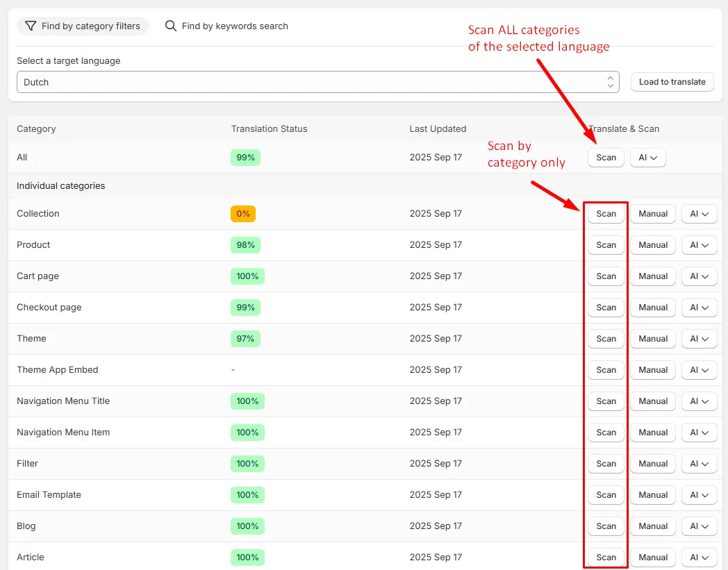Open the Dutch target language dropdown

click(x=318, y=82)
